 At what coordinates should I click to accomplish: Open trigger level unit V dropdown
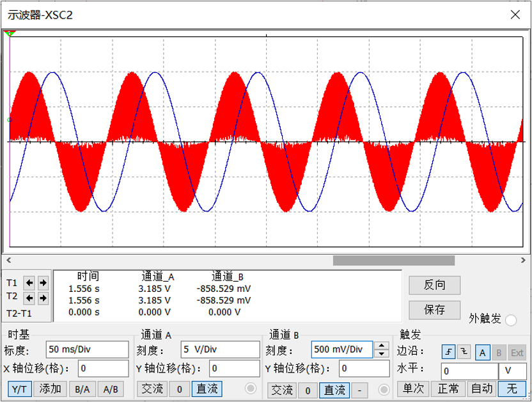pos(513,371)
